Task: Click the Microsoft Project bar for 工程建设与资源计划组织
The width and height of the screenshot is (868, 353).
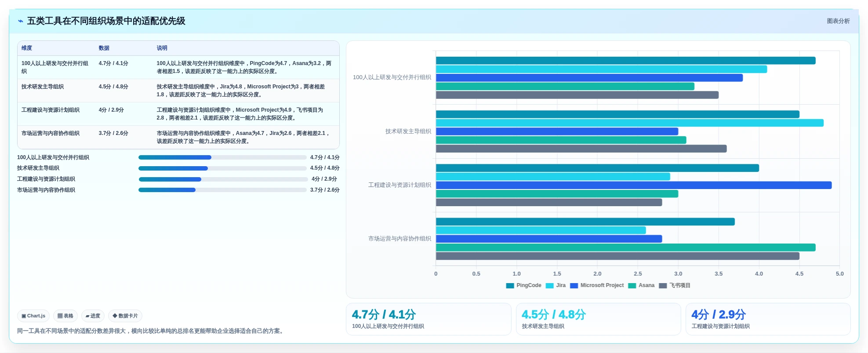Action: click(x=634, y=185)
